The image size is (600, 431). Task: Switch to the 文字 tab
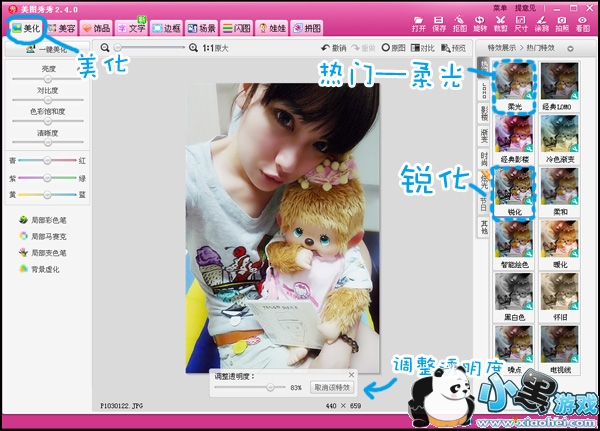pos(132,28)
